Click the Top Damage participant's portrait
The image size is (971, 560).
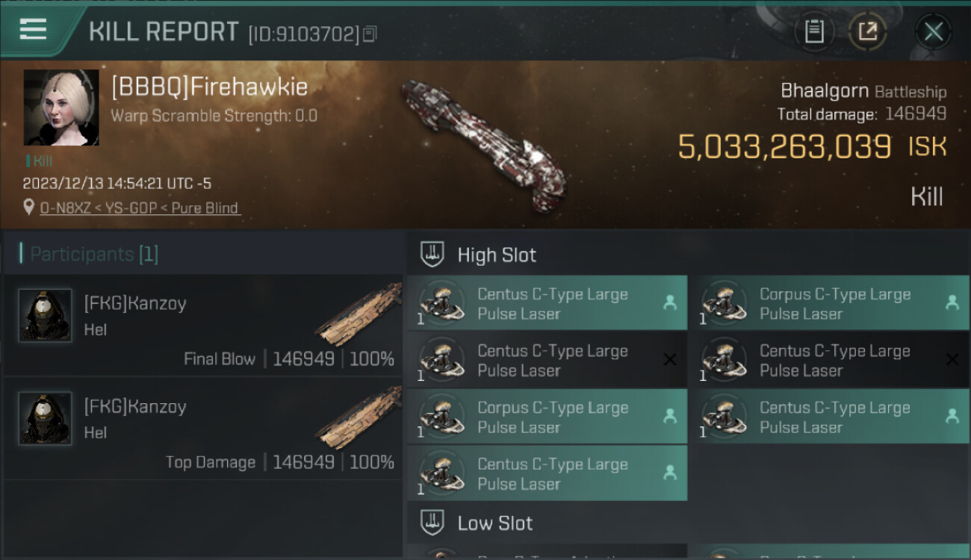tap(45, 419)
